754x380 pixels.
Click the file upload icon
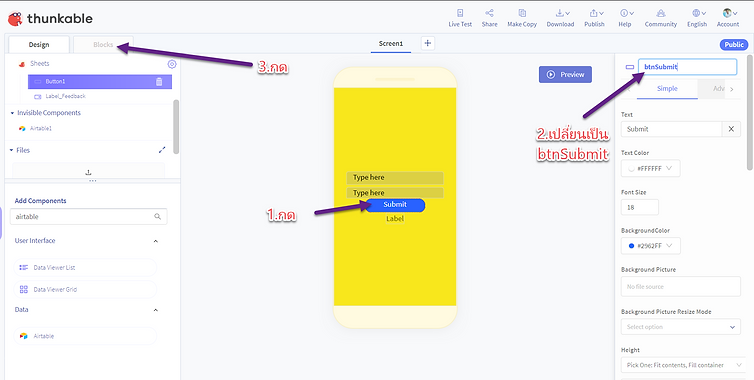(x=88, y=172)
